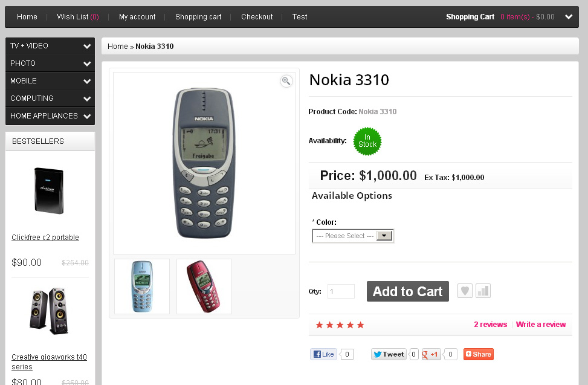Expand the TV + VIDEO category
Screen dimensions: 588x385
[x=88, y=46]
